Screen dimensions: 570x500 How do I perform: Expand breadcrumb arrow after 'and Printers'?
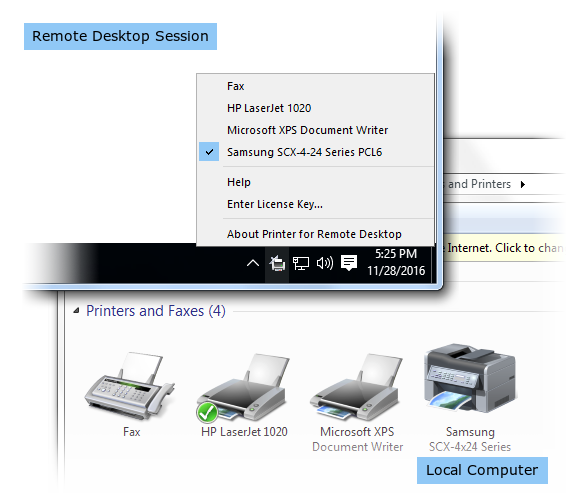523,184
